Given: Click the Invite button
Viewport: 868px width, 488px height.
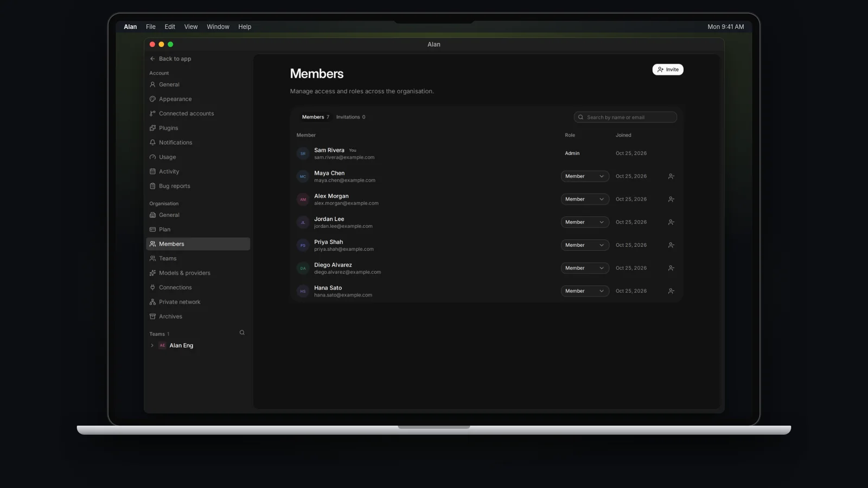Looking at the screenshot, I should coord(668,69).
